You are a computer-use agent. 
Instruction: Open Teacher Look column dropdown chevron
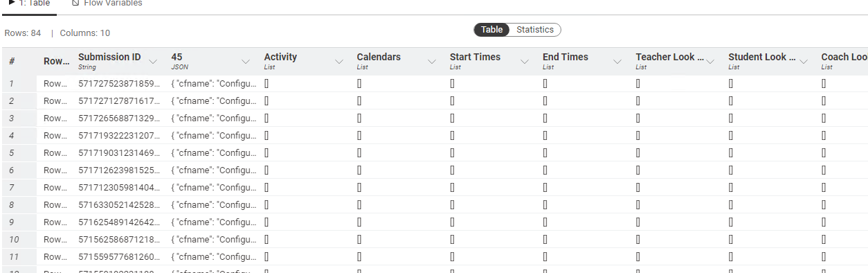coord(710,62)
